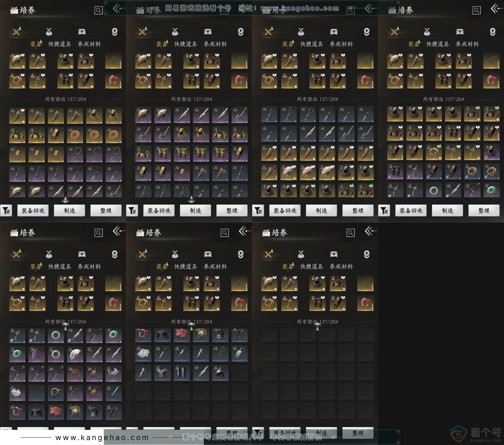Click 整理 button in third top panel
Image resolution: width=504 pixels, height=445 pixels.
pos(358,210)
